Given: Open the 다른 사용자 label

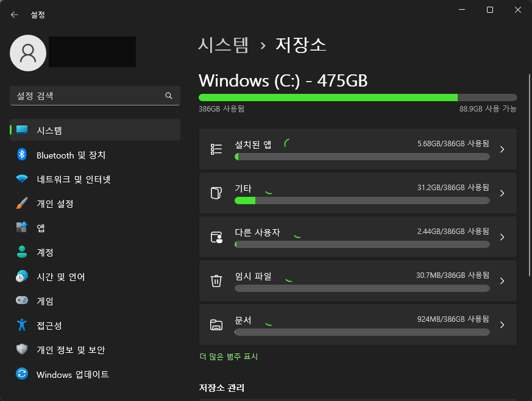Looking at the screenshot, I should pyautogui.click(x=257, y=232).
